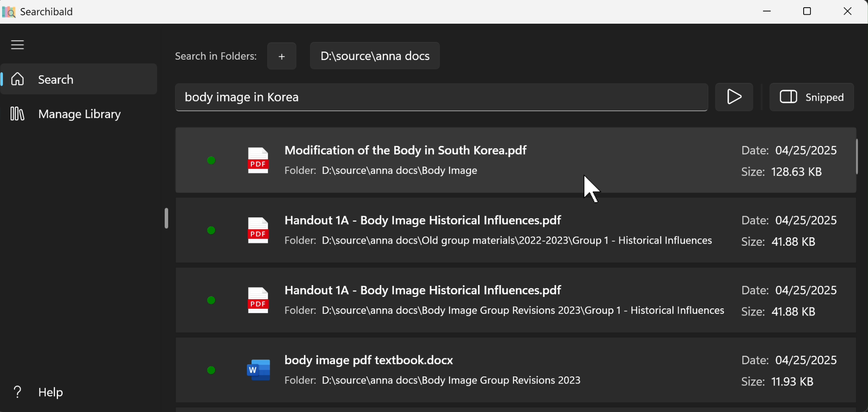This screenshot has height=412, width=868.
Task: Click the D:\source\anna docs folder chip
Action: [x=375, y=56]
